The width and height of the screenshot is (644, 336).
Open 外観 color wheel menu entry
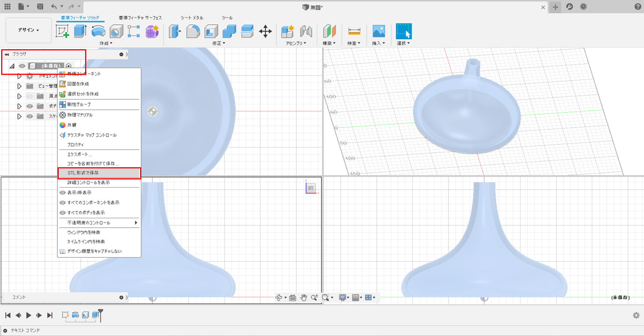(72, 125)
